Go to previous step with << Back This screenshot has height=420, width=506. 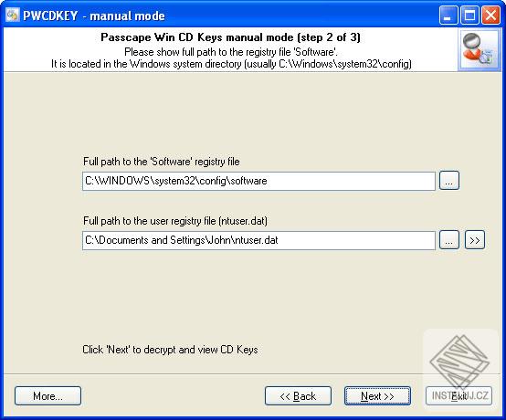pyautogui.click(x=298, y=396)
